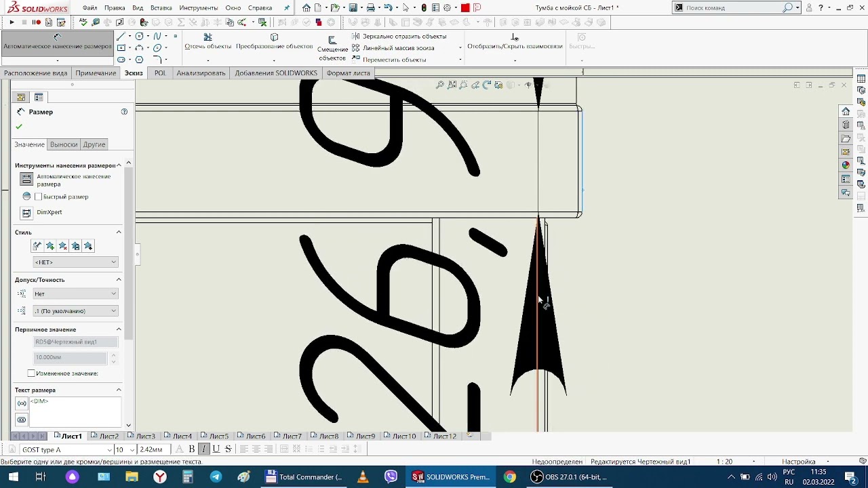Click the text height field showing 2.42мм

point(155,449)
